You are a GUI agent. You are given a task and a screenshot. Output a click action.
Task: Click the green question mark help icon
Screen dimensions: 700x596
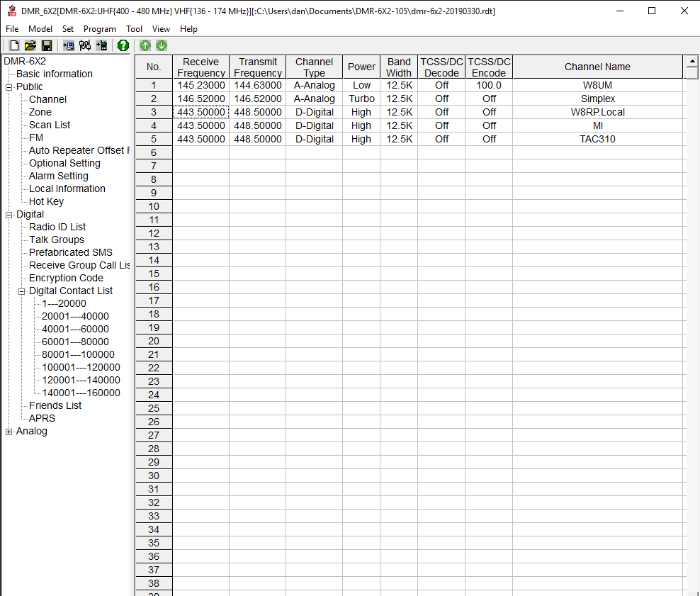click(x=123, y=45)
